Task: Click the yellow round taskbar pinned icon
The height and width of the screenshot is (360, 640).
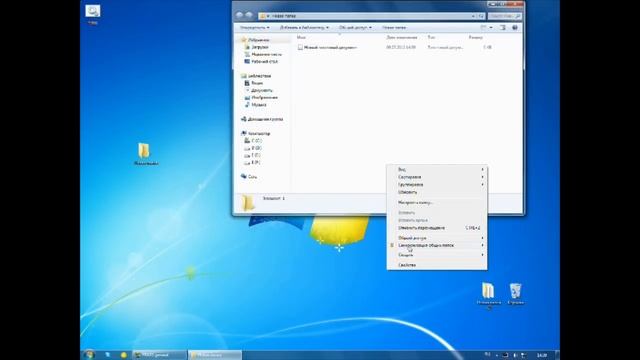Action: coord(123,355)
